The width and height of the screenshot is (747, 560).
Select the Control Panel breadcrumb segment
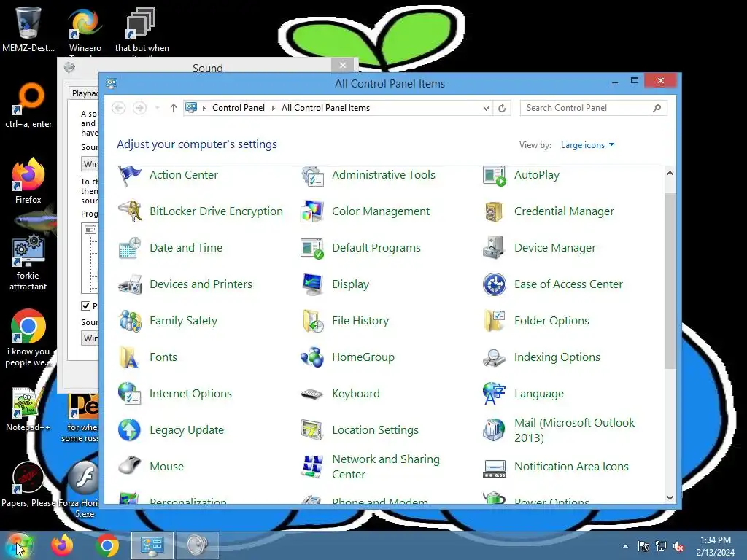click(239, 108)
